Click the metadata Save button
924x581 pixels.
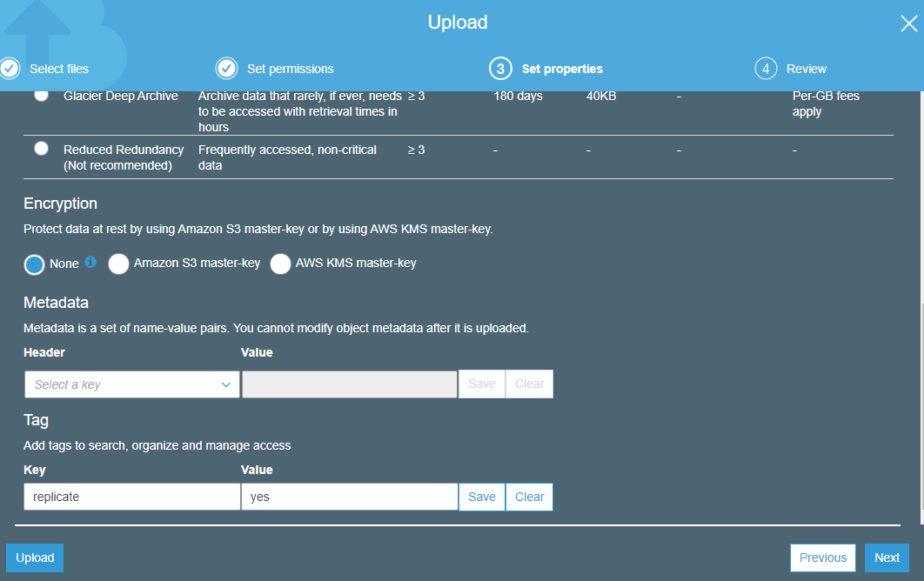tap(481, 384)
